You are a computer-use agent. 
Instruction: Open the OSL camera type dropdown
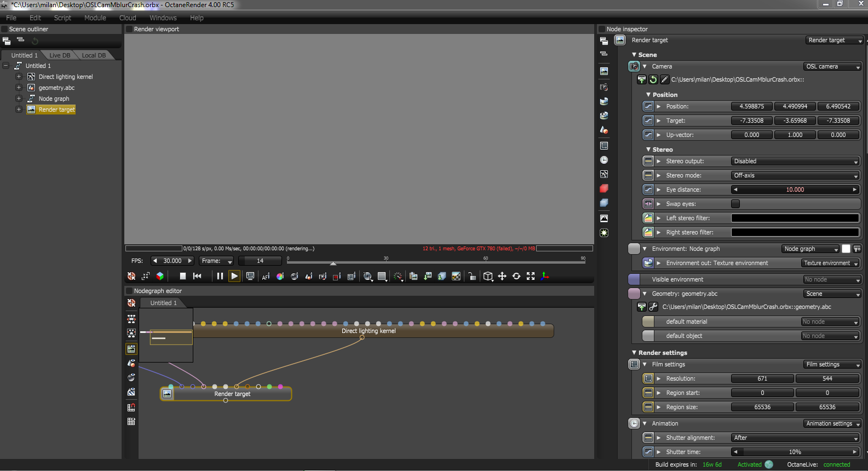[832, 66]
